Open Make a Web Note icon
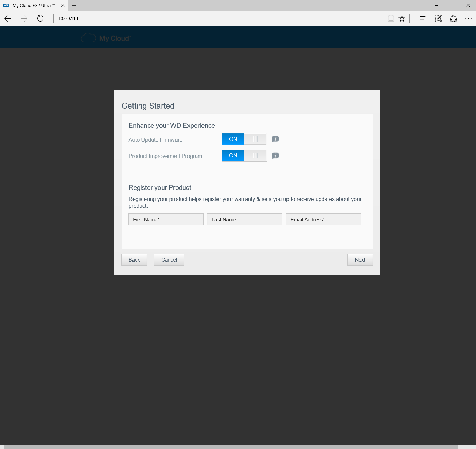476x449 pixels. click(438, 18)
